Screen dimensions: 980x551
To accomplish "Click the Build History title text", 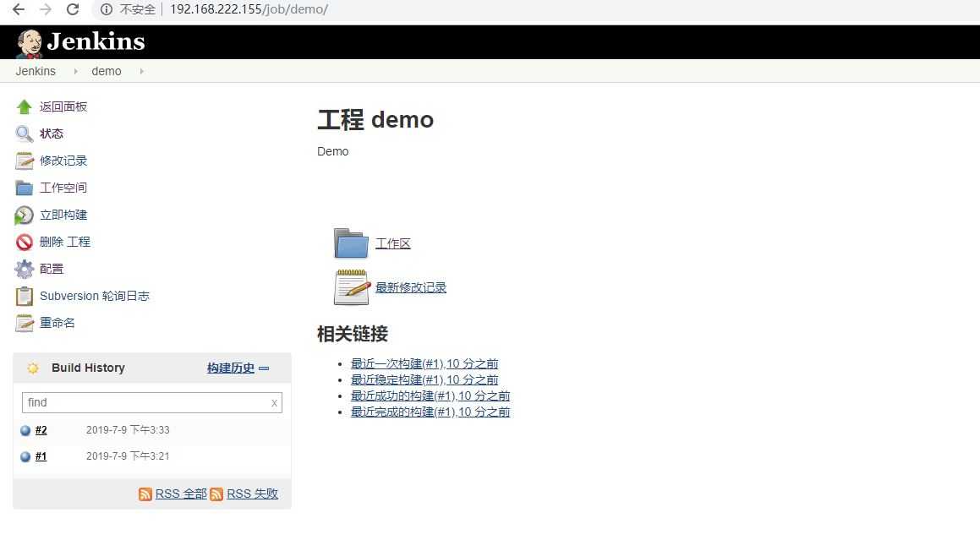I will (x=88, y=368).
